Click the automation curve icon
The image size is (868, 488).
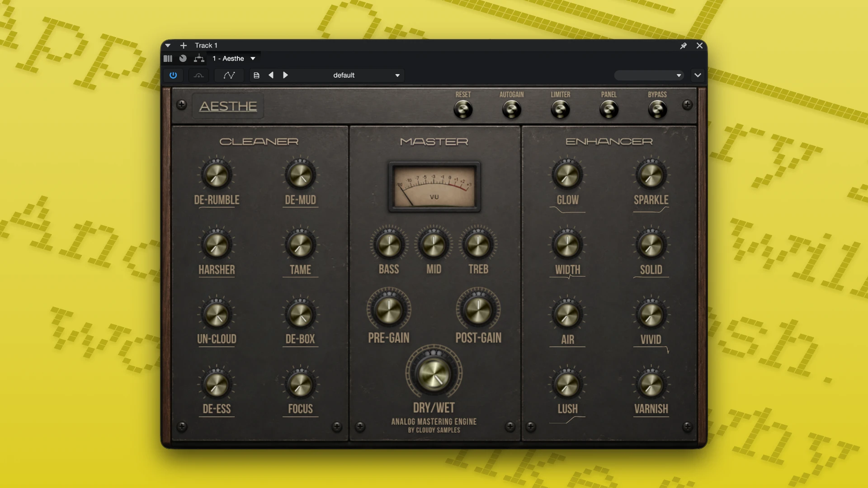tap(229, 75)
